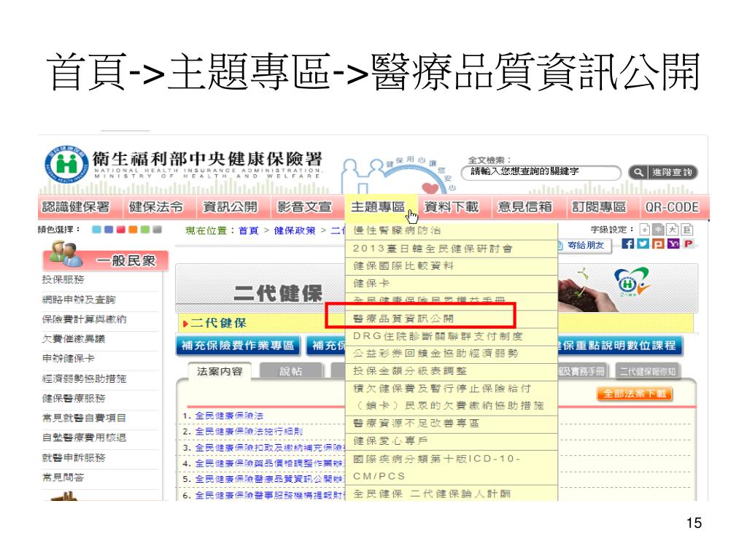
Task: Open sidebar link 申辦健保卡
Action: pyautogui.click(x=68, y=359)
